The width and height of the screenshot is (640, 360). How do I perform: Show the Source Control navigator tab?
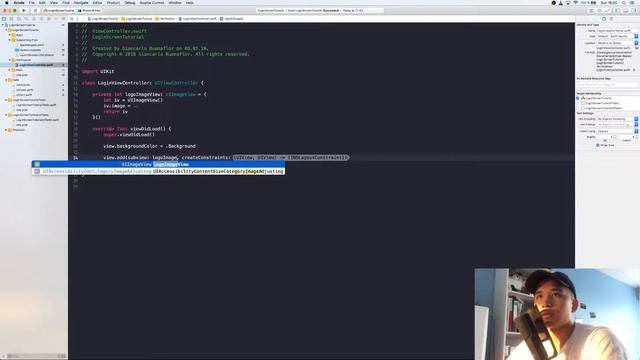coord(11,19)
